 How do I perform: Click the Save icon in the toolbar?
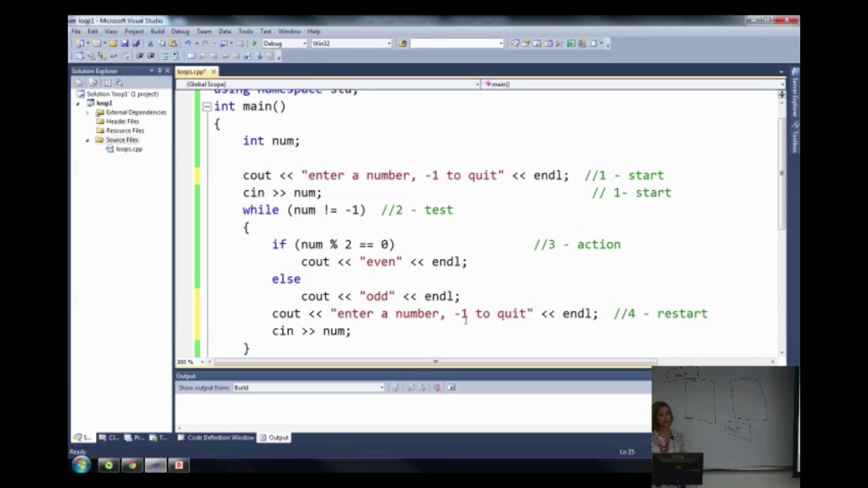point(124,43)
